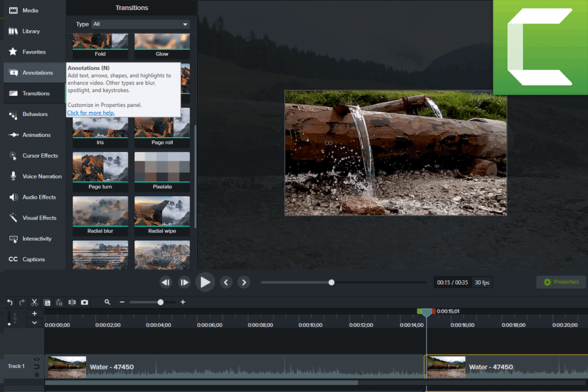Hide Track 1 with the eye toggle

click(x=36, y=360)
